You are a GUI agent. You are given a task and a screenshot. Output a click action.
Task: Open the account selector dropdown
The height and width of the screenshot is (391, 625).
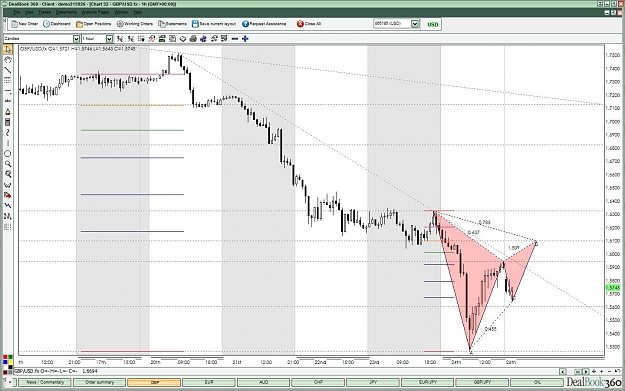(415, 24)
